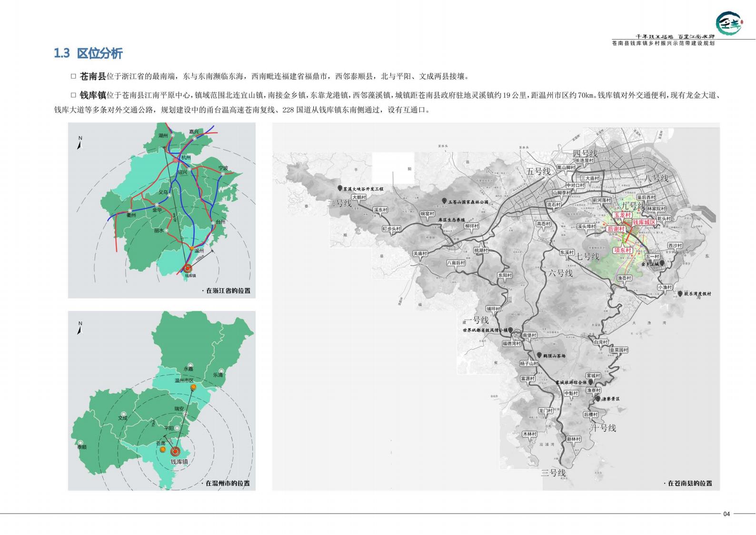The height and width of the screenshot is (535, 756).
Task: Click the 龙门村 village label
Action: 546,411
